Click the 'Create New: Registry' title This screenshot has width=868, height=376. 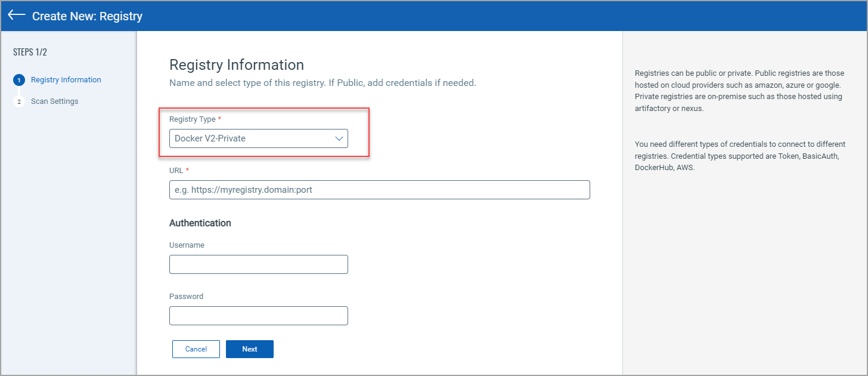pos(88,16)
